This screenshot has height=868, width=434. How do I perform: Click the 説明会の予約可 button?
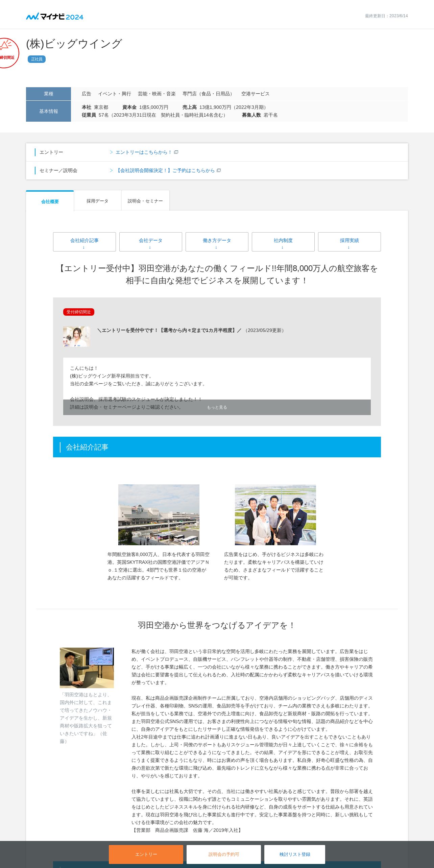click(224, 854)
